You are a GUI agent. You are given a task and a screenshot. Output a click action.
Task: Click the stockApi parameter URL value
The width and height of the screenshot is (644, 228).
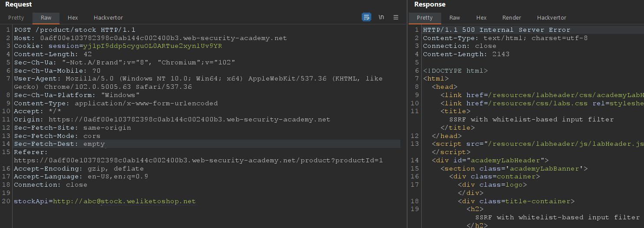[x=124, y=201]
